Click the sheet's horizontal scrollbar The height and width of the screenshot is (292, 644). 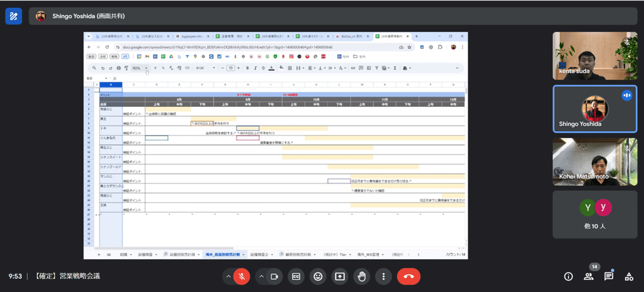pyautogui.click(x=165, y=248)
